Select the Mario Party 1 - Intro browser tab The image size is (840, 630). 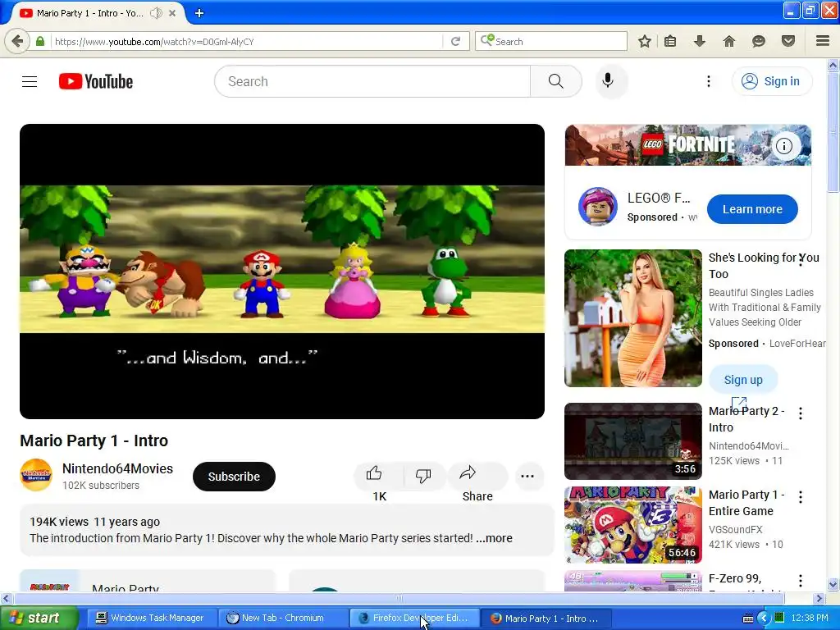pyautogui.click(x=89, y=13)
